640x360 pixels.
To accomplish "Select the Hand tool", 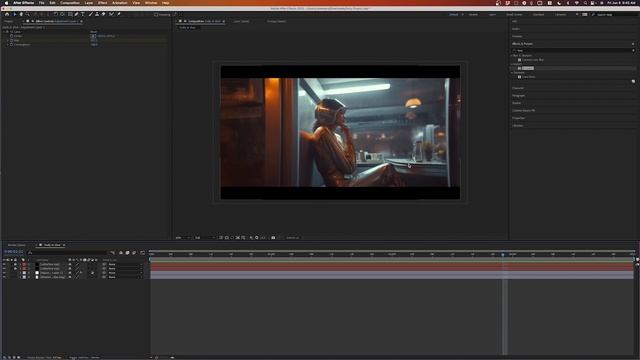I will 21,14.
